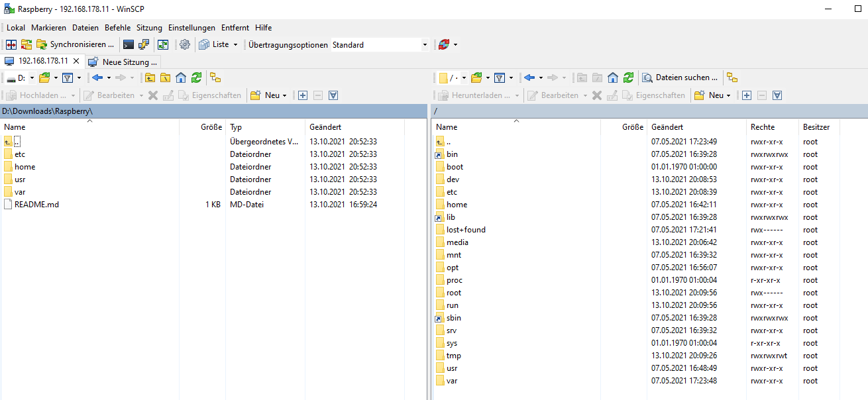
Task: Select the remote opt folder
Action: [453, 268]
